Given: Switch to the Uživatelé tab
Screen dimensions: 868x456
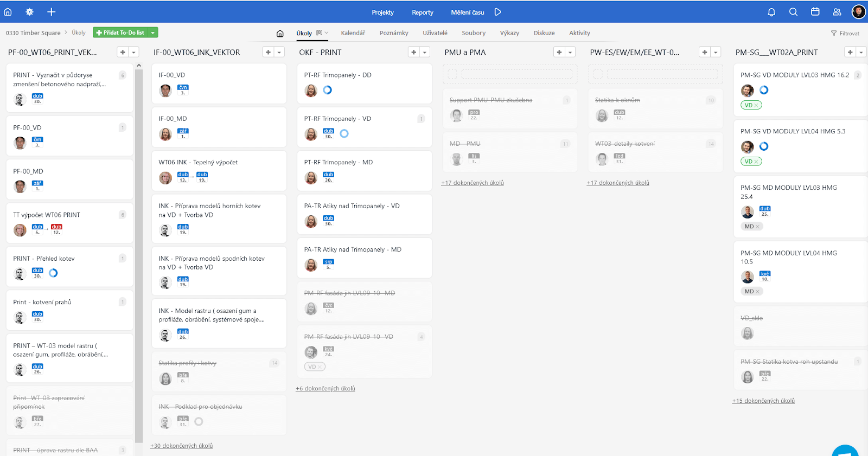Looking at the screenshot, I should pos(435,33).
